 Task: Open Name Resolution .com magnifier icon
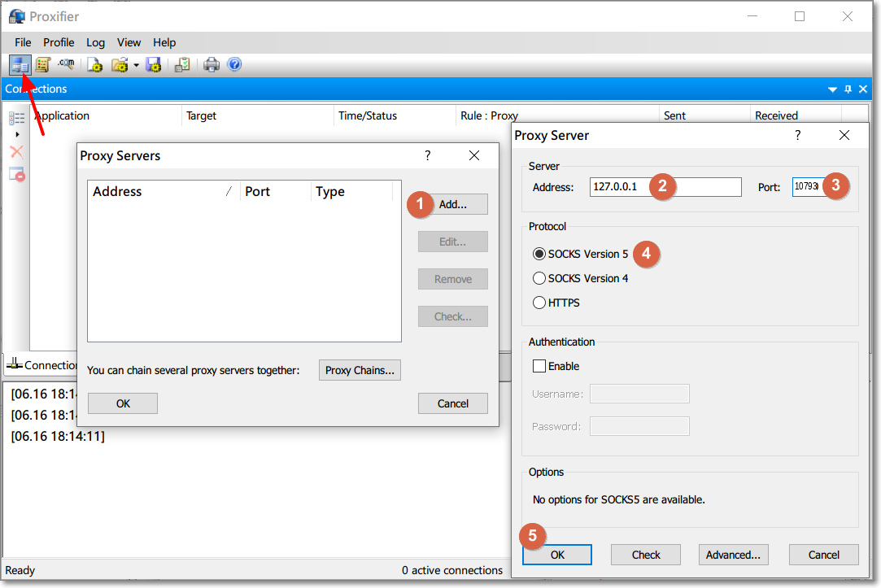(67, 64)
